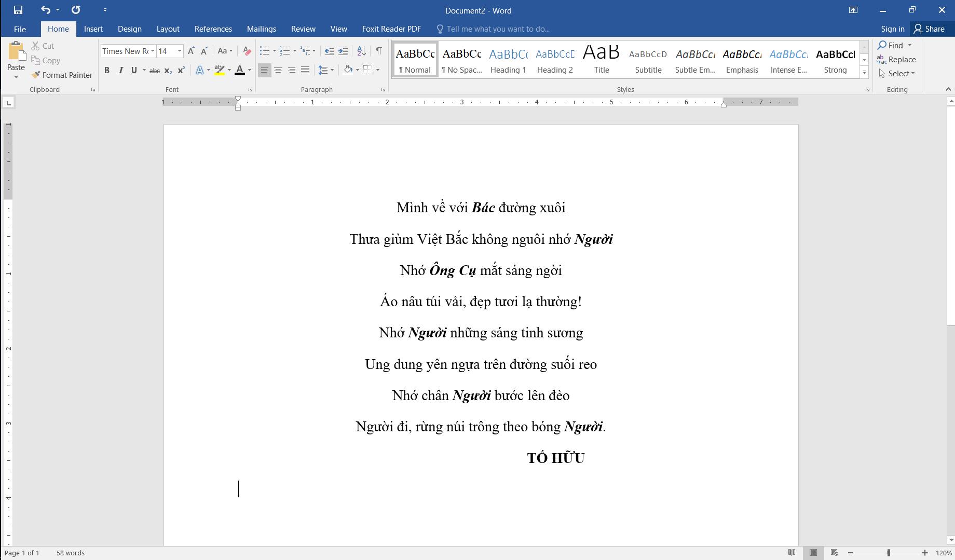Apply borders to the paragraph
This screenshot has width=955, height=560.
[x=368, y=70]
